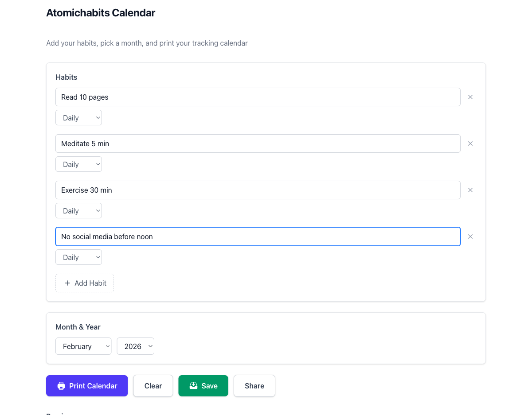532x415 pixels.
Task: Open the 2026 year dropdown
Action: [135, 346]
